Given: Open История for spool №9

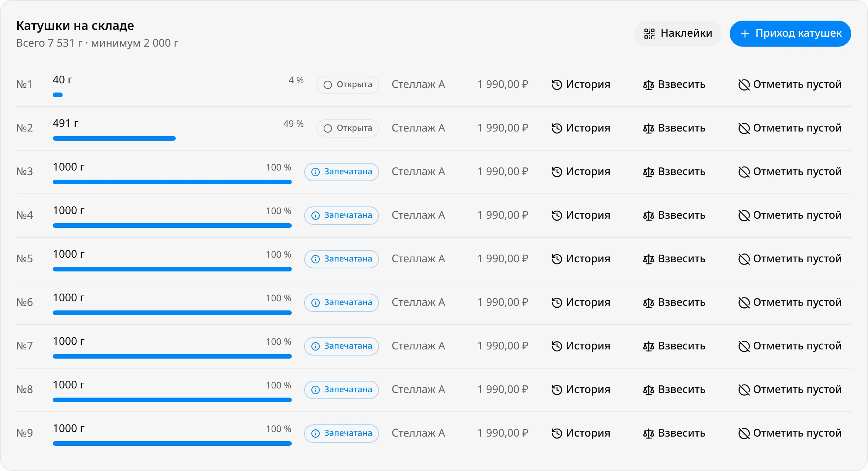Looking at the screenshot, I should click(581, 433).
